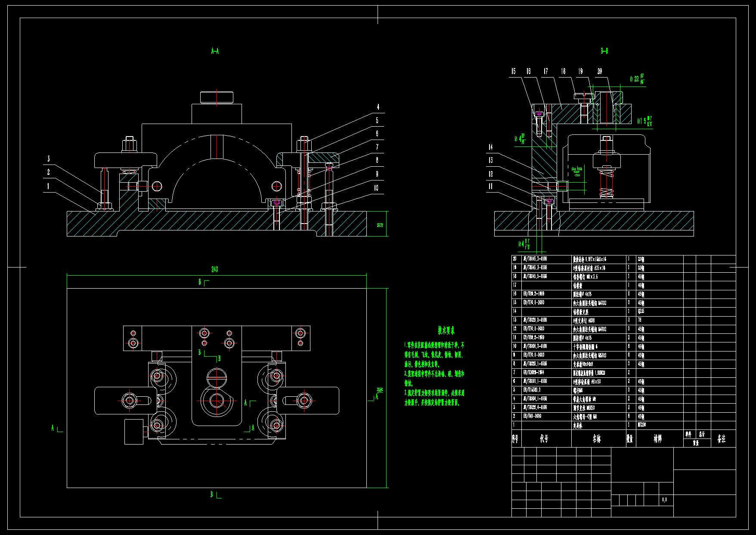756x535 pixels.
Task: Select the "夹具体" part name cell
Action: point(578,425)
